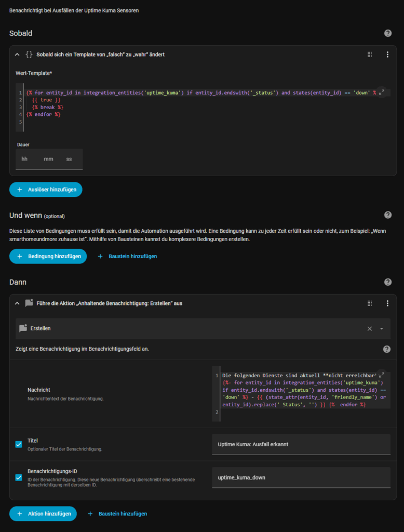
Task: Click the 'Zeigt eine Benachrichtigung' description text
Action: click(82, 349)
